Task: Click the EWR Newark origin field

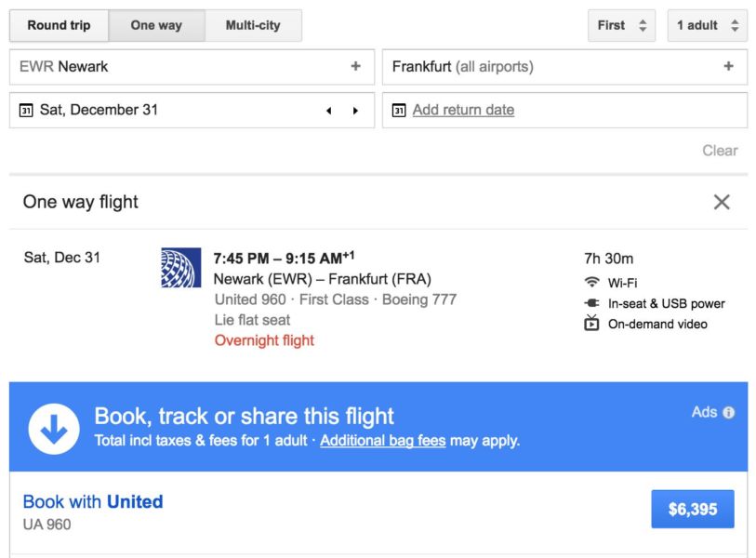Action: tap(177, 67)
